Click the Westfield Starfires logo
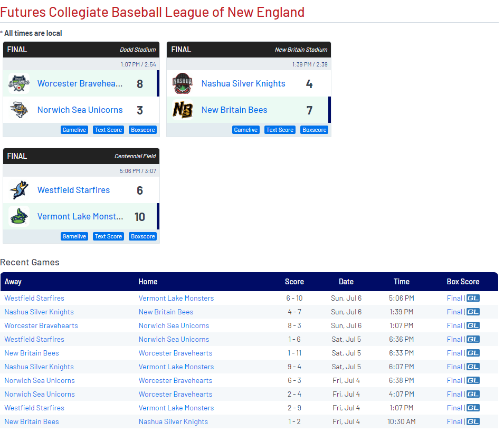This screenshot has height=432, width=504. (x=19, y=190)
